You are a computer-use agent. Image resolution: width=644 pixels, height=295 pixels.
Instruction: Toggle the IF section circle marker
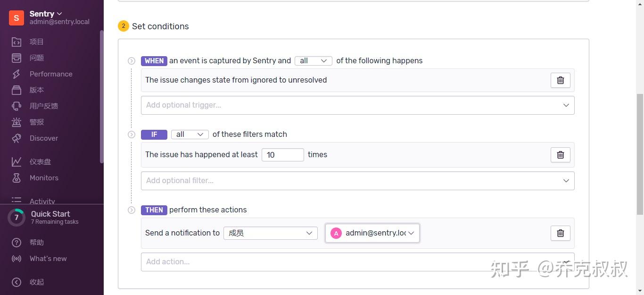[132, 135]
